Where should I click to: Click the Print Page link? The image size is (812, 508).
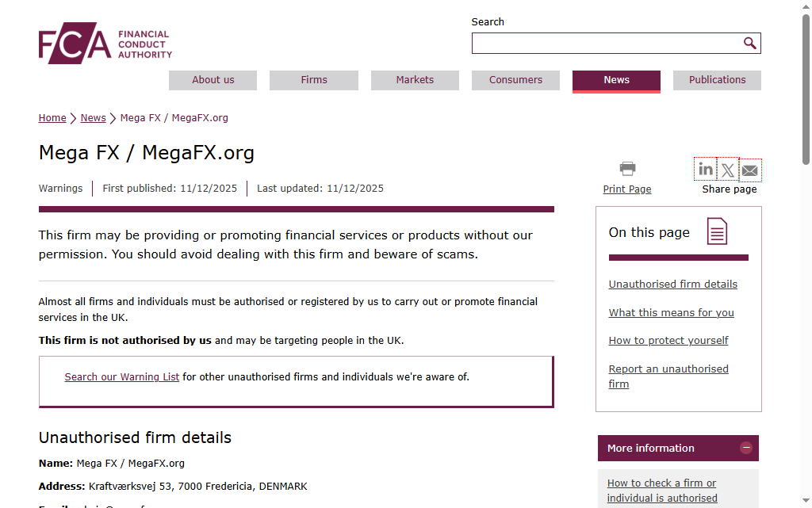(626, 189)
